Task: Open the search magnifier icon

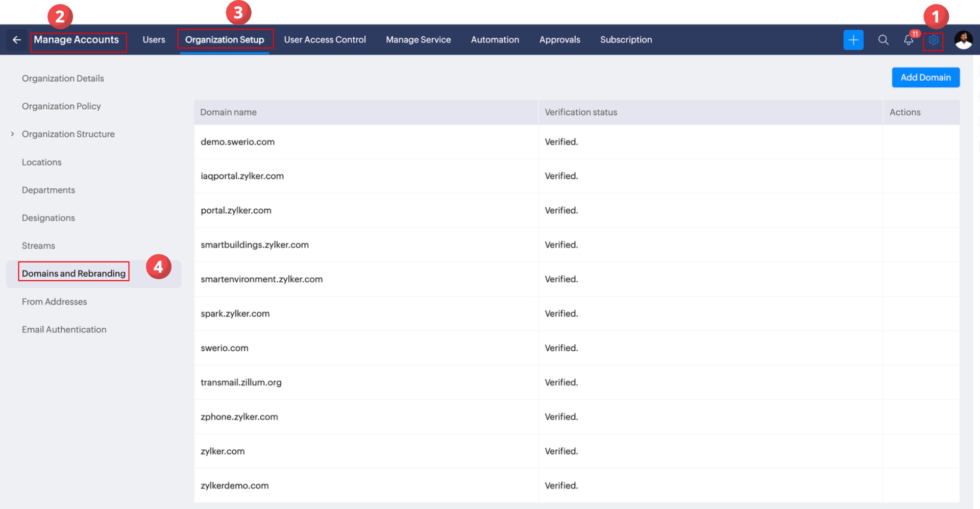Action: pyautogui.click(x=884, y=40)
